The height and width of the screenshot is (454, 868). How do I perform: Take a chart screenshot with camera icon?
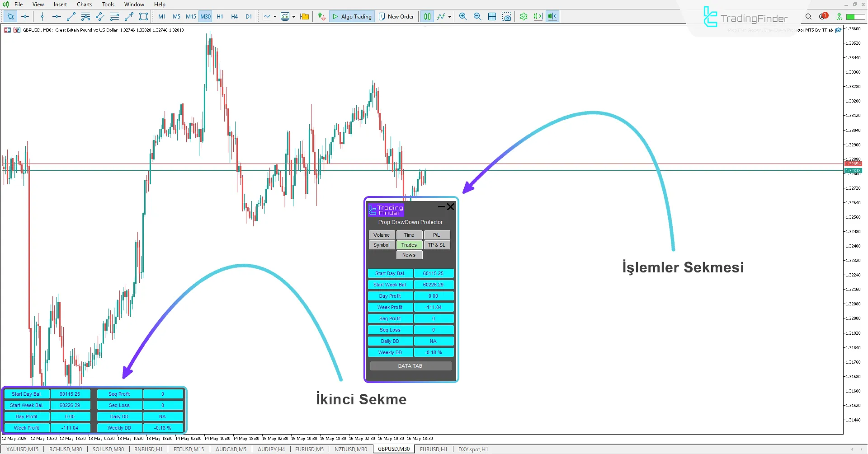(x=507, y=17)
